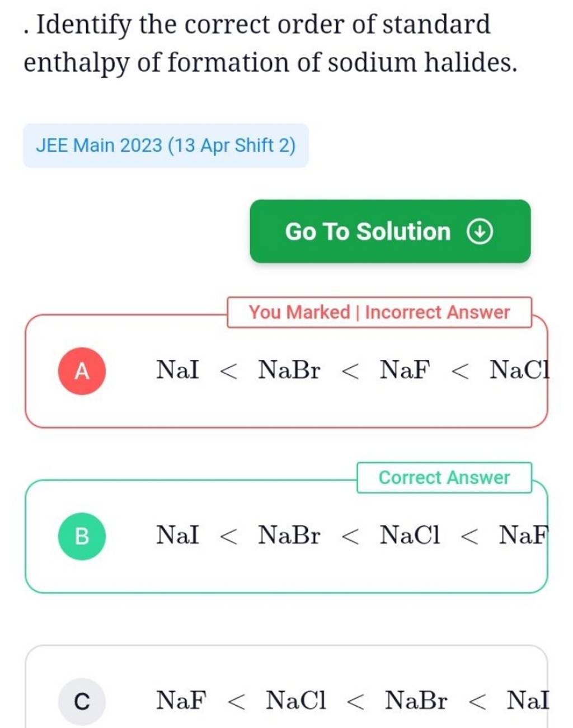573x728 pixels.
Task: Click NaF in option A
Action: [405, 370]
